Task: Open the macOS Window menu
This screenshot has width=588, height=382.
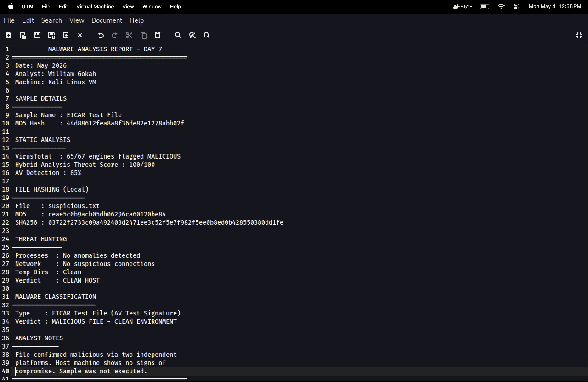Action: pyautogui.click(x=152, y=7)
